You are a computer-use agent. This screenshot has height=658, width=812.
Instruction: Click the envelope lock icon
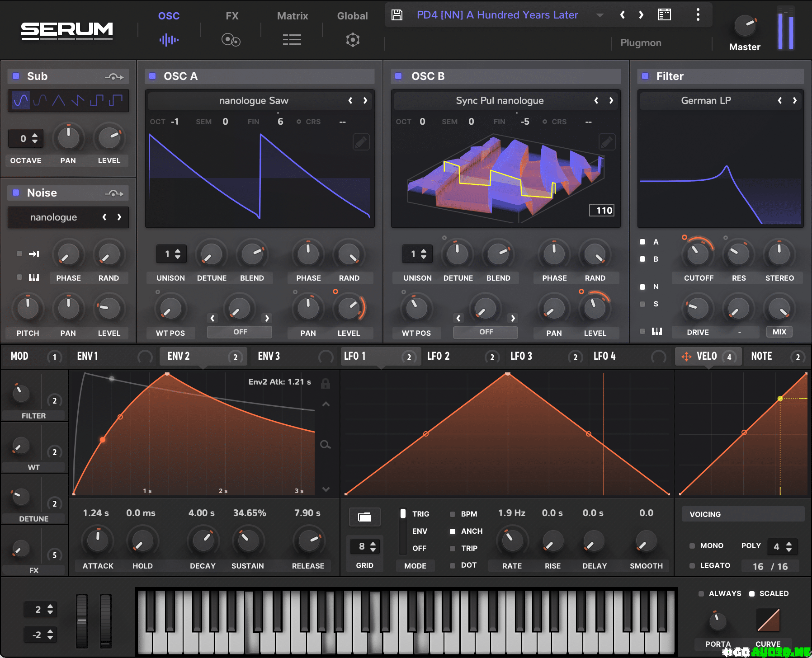point(325,384)
